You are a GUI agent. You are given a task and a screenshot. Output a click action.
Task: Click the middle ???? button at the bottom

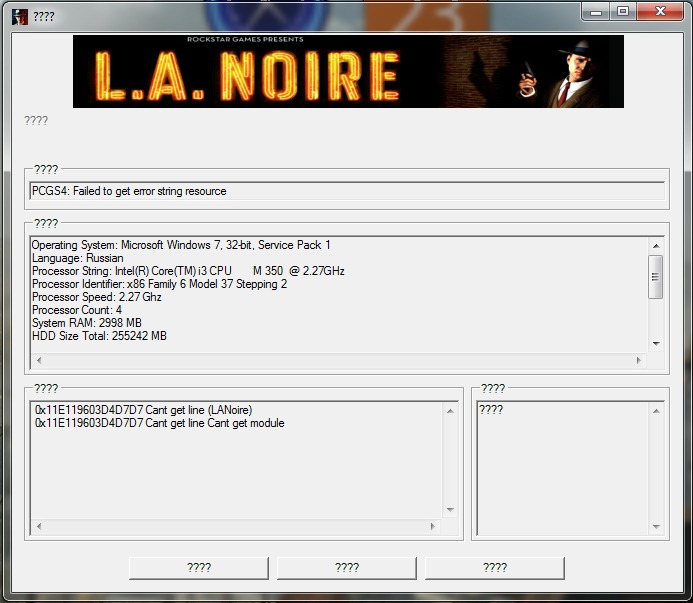click(x=346, y=568)
